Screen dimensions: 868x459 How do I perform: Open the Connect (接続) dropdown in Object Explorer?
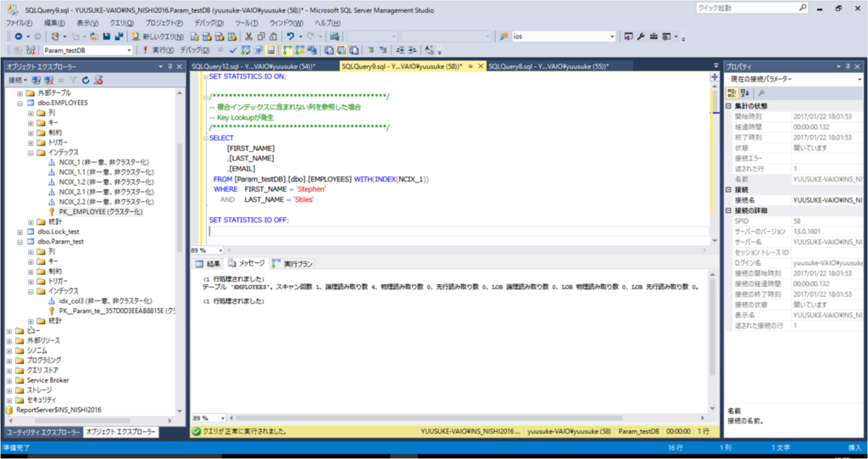(x=18, y=81)
